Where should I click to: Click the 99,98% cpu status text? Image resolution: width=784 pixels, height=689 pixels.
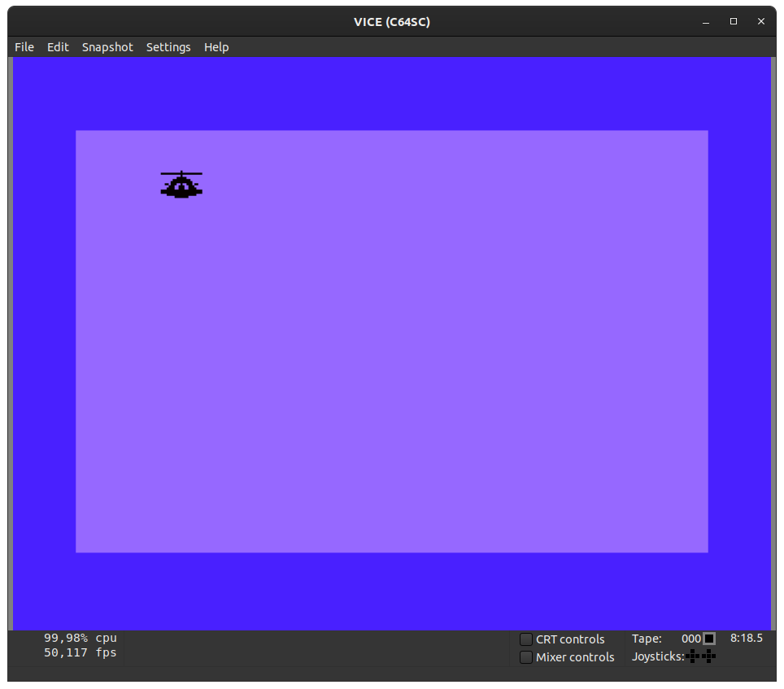81,638
